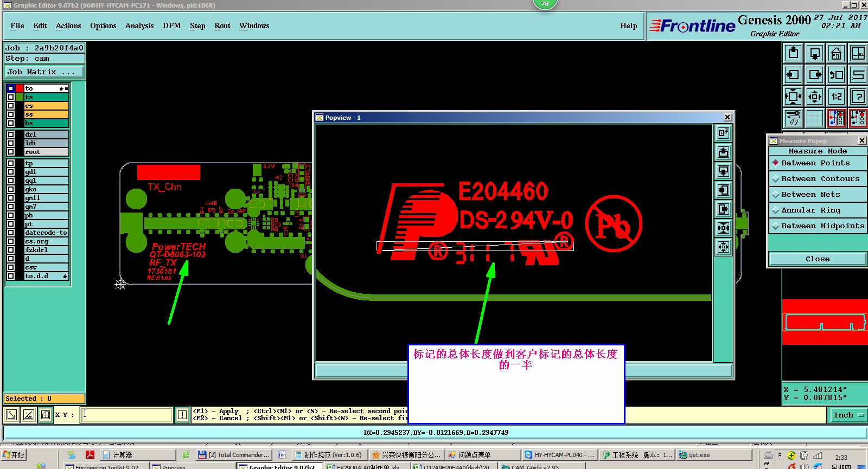Toggle checkbox for layer ts
Screen dimensions: 868x469
pos(11,97)
